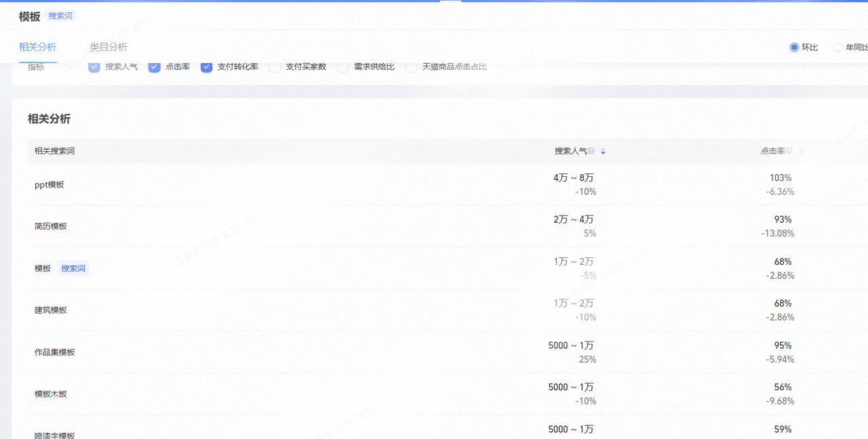The width and height of the screenshot is (868, 439).
Task: Click help icon beside 点击率 column header
Action: tap(788, 150)
